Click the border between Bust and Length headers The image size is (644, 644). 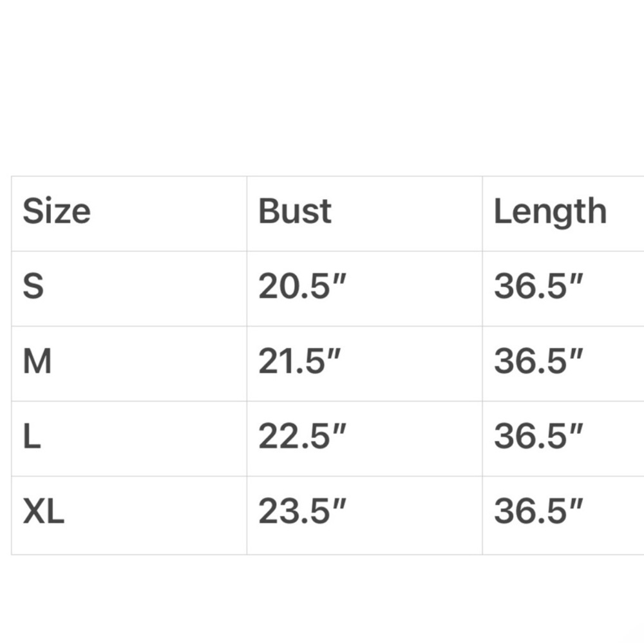pyautogui.click(x=482, y=213)
